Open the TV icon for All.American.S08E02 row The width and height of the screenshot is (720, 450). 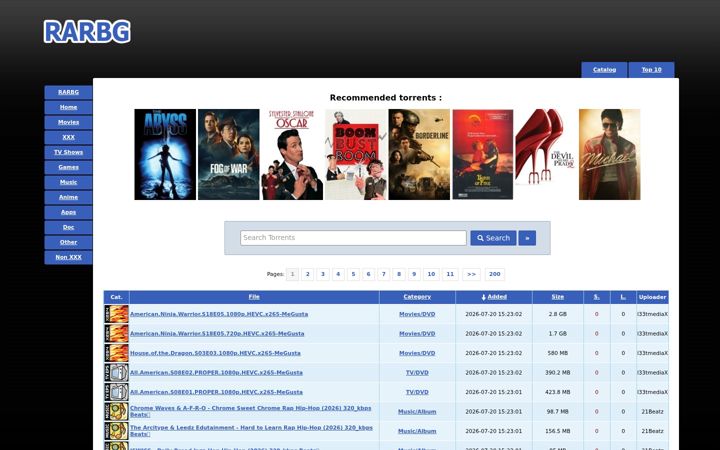117,372
